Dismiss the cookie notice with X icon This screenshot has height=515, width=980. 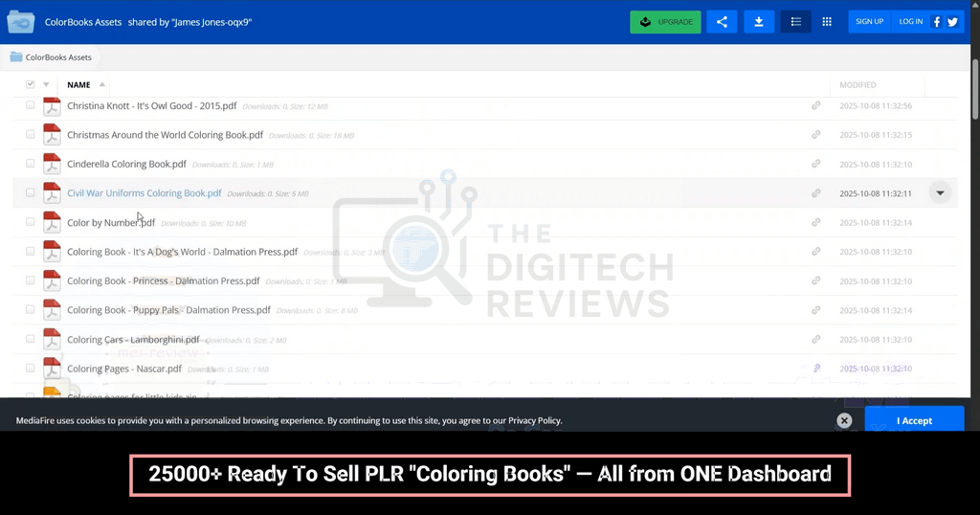pos(844,420)
